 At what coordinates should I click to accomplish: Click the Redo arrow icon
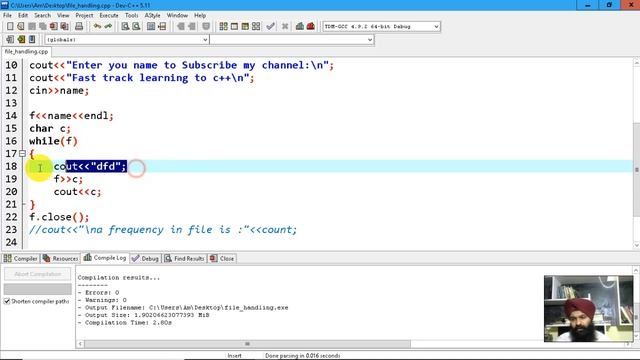click(x=108, y=27)
